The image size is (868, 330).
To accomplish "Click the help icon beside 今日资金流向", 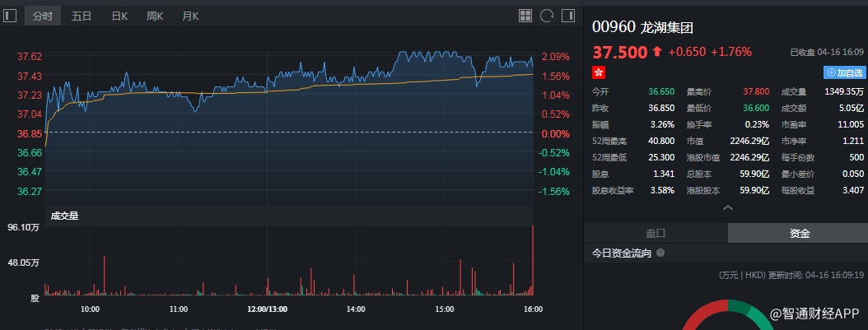I will pos(660,253).
